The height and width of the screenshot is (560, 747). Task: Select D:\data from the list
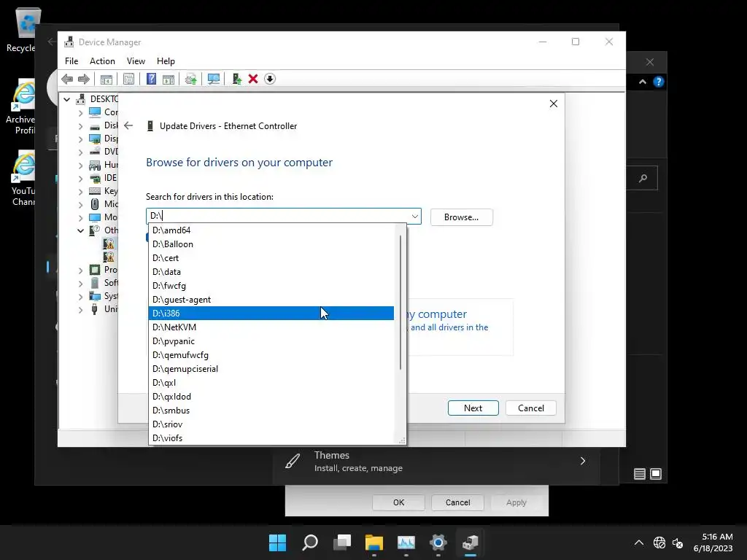[271, 271]
